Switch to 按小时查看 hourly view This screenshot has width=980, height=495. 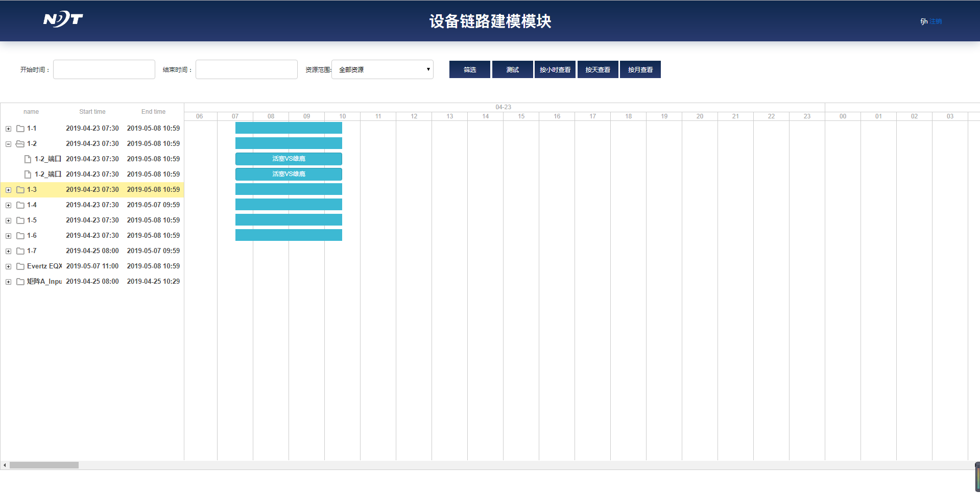(555, 69)
